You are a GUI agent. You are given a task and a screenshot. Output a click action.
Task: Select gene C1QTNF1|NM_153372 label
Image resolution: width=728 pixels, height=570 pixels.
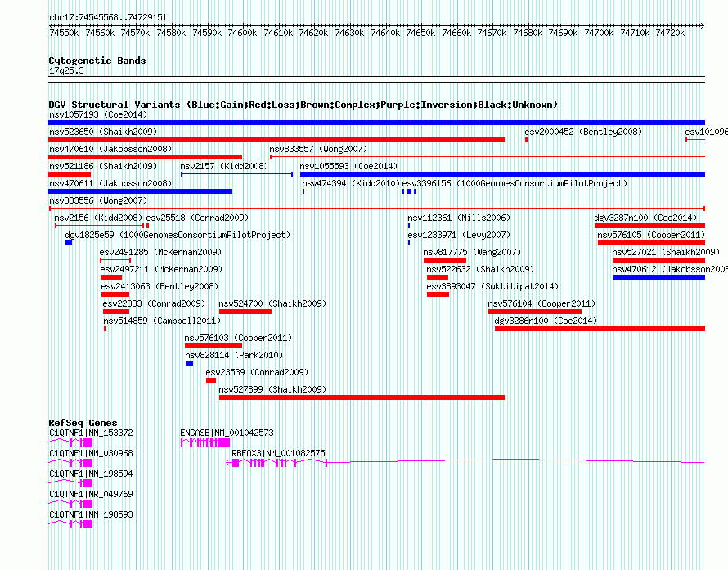pyautogui.click(x=91, y=433)
